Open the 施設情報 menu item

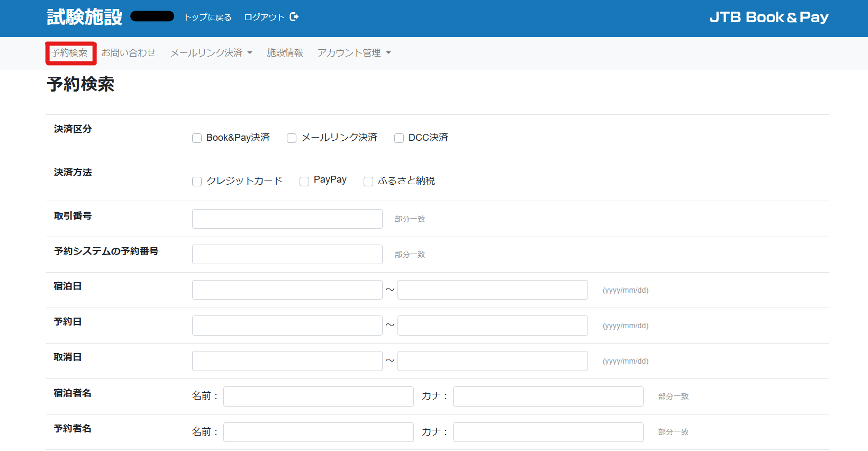click(285, 53)
